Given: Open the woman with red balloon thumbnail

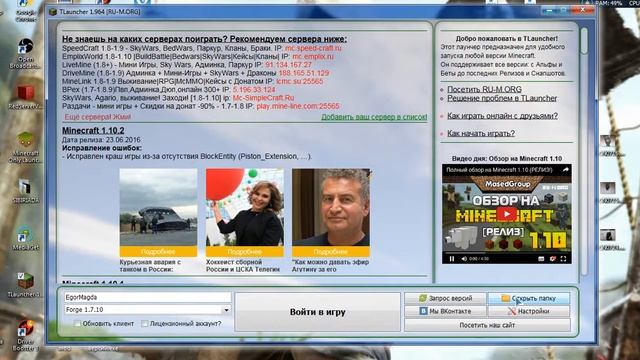Looking at the screenshot, I should coord(244,207).
